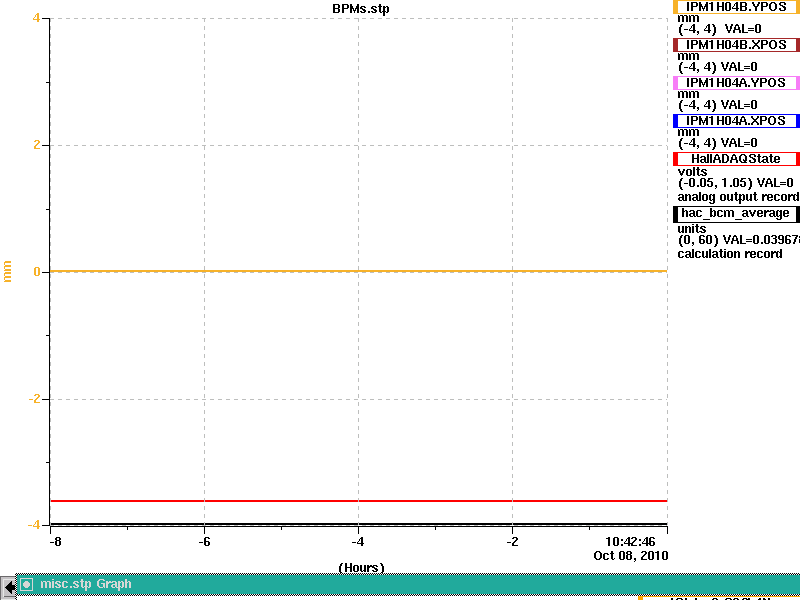Click the range text under IPM1H04A.XPOS
Screen dimensions: 800x600
(x=717, y=143)
